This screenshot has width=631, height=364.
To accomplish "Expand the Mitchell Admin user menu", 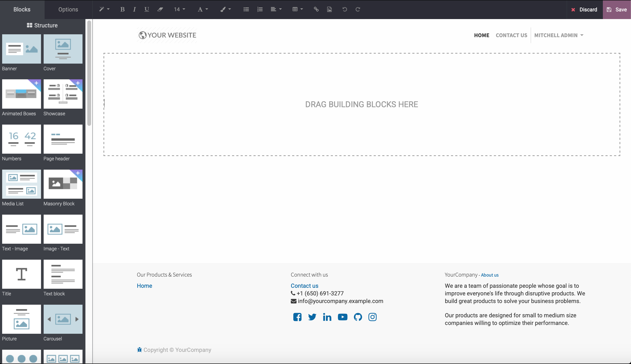I will [559, 35].
